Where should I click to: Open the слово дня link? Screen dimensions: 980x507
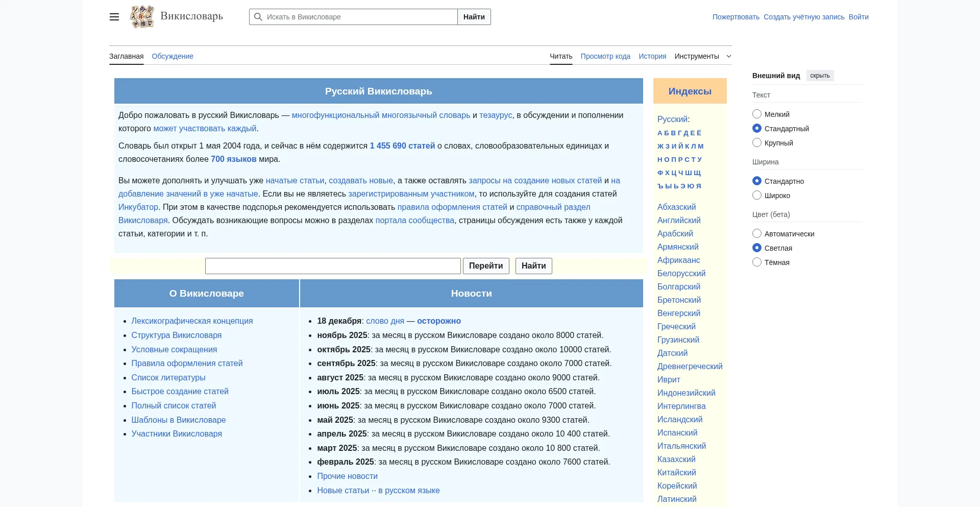(385, 321)
